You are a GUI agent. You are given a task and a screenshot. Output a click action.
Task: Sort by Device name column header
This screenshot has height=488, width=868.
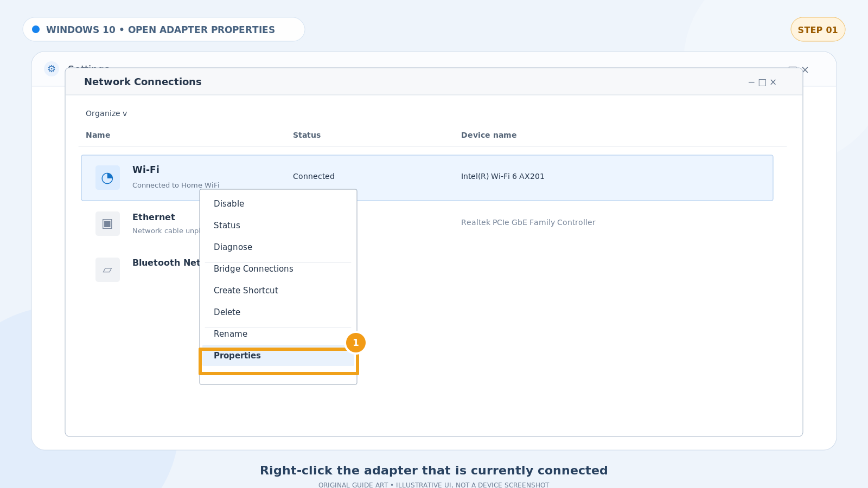point(489,135)
